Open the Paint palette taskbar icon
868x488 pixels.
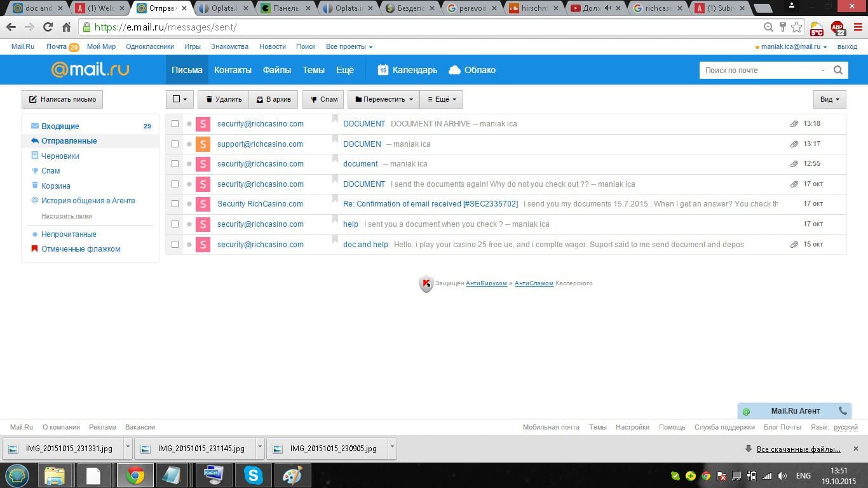click(x=292, y=475)
